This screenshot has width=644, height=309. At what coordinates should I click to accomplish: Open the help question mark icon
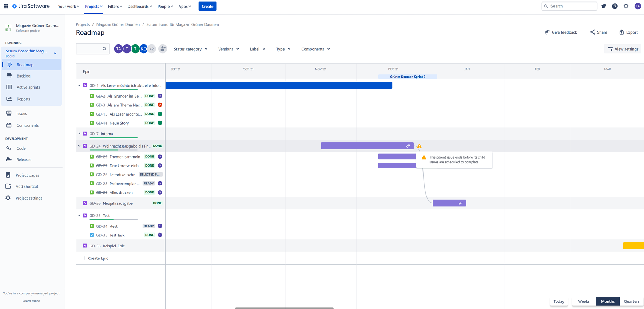(615, 6)
